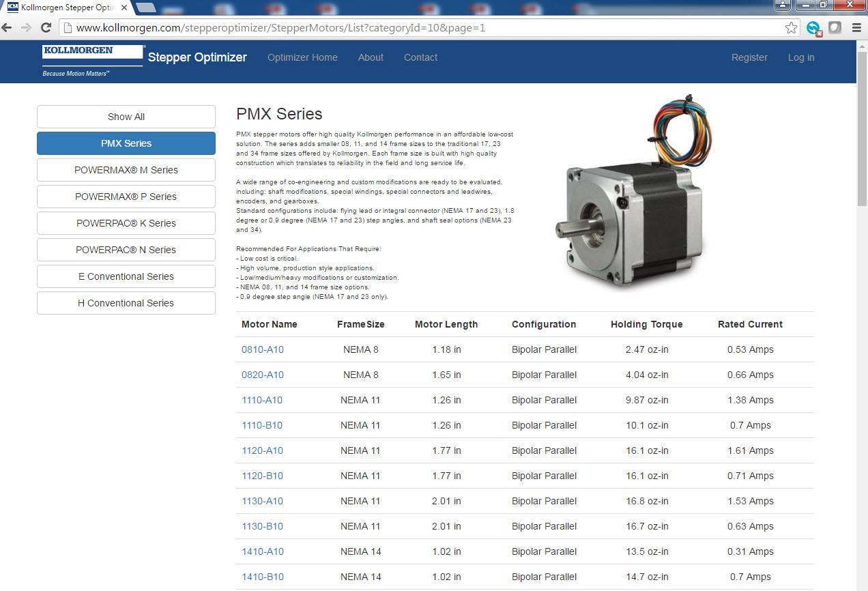Select the POWERMAX® P Series category

pos(126,197)
